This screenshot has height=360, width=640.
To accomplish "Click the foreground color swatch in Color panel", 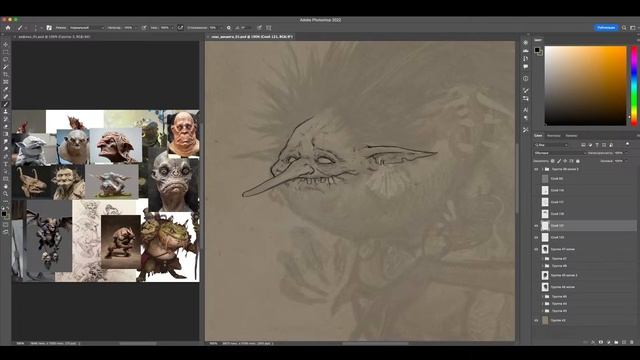I will (x=537, y=50).
